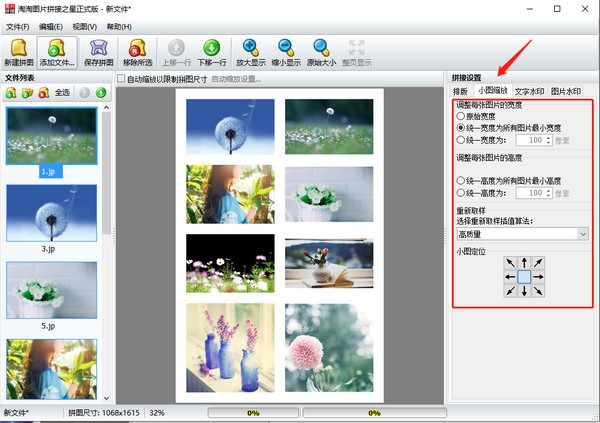
Task: Select 统一高度为所有图片最小高度 radio option
Action: [459, 181]
